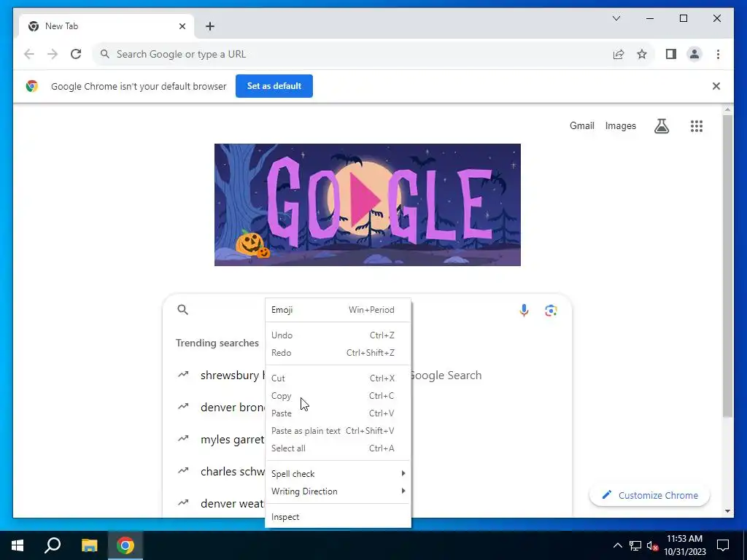Open Chrome's three-dot menu
747x560 pixels.
coord(718,54)
